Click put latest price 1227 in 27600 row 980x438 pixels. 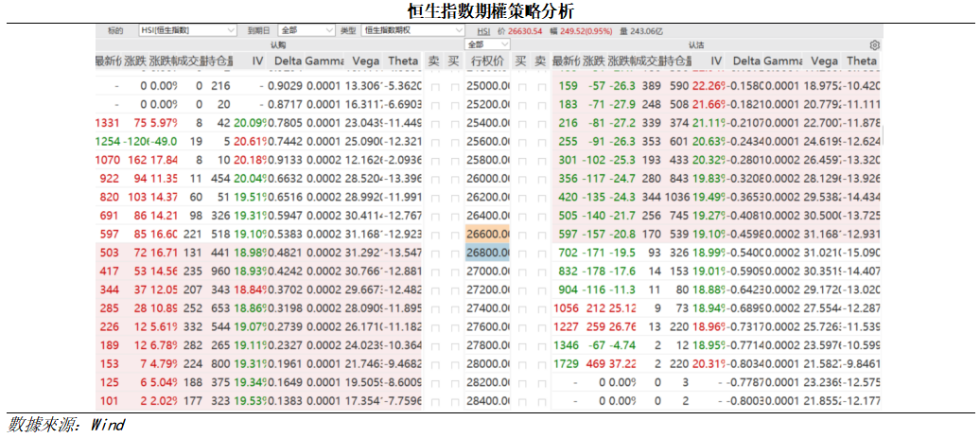click(x=567, y=326)
